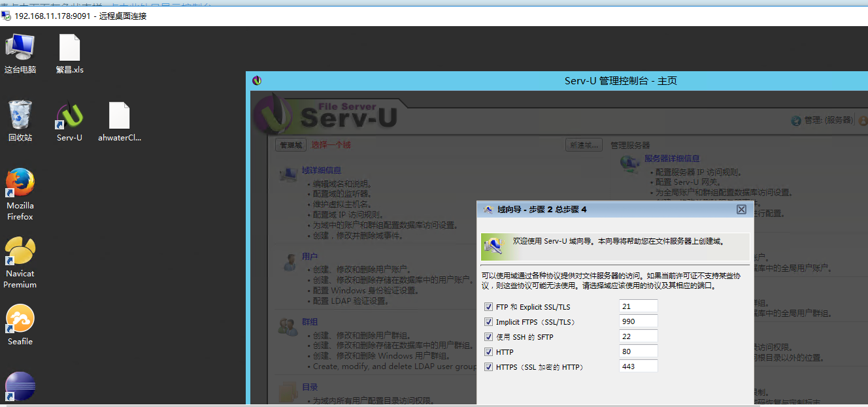
Task: Click the 新建域... button
Action: 584,145
